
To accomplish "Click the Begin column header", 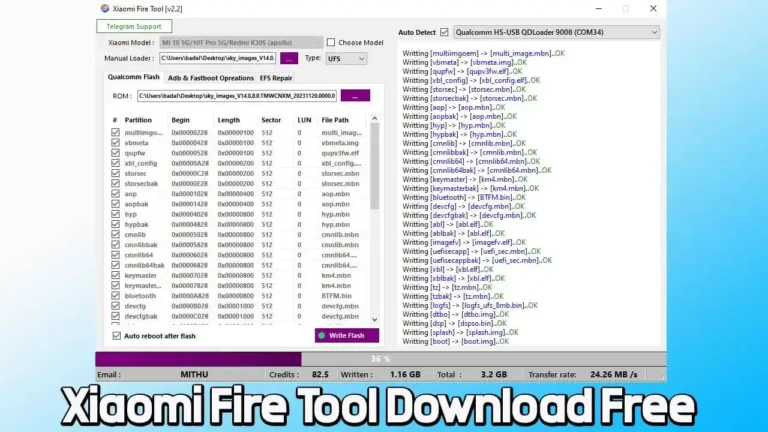I will tap(180, 120).
